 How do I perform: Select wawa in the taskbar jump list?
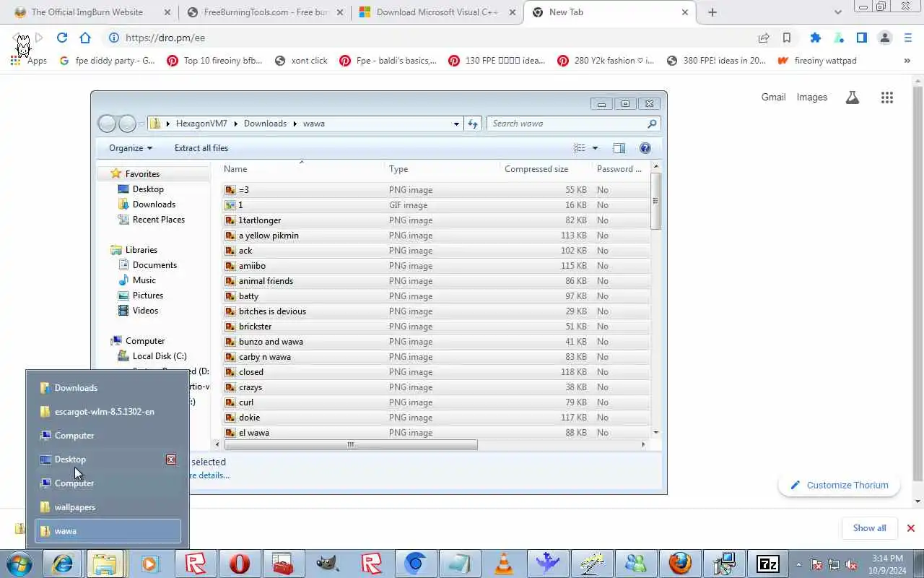[x=108, y=531]
